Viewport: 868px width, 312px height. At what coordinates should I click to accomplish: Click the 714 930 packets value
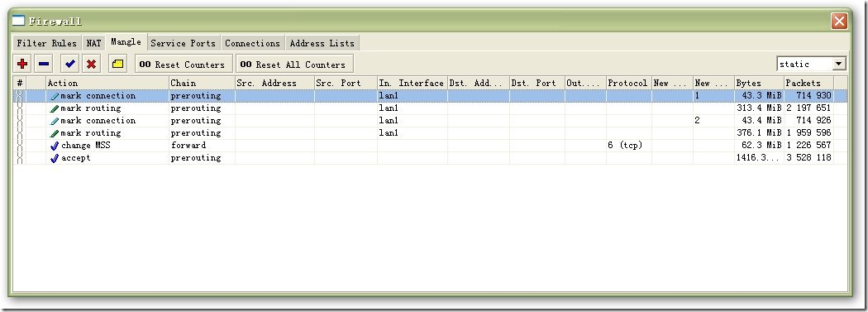813,96
